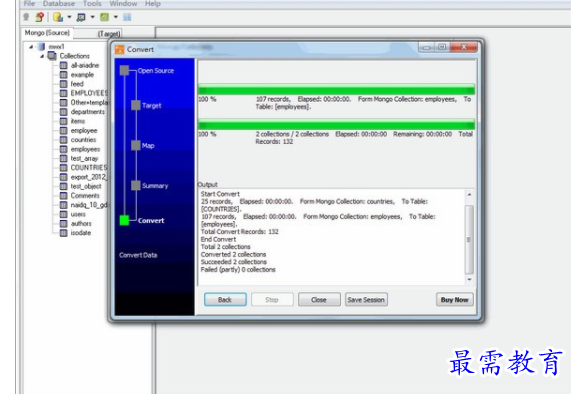Open dropdown arrow beside blue monitor icon
This screenshot has height=394, width=571.
point(92,17)
